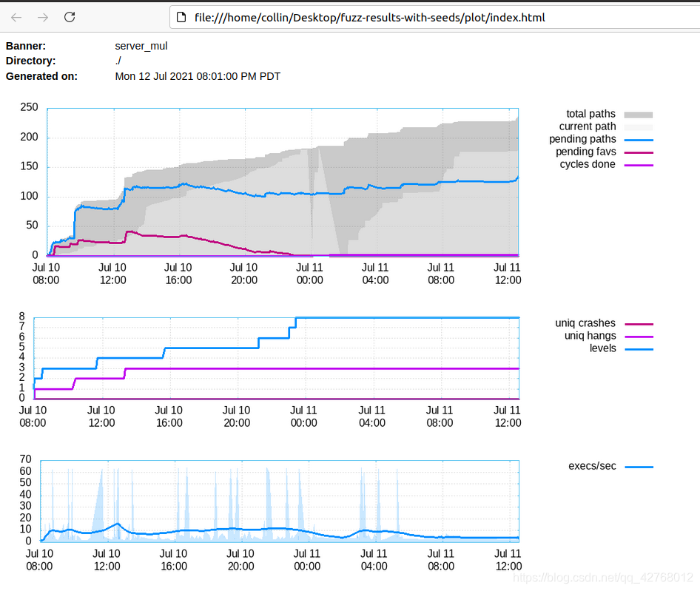This screenshot has width=700, height=591.
Task: Click 'Jul 11 08:00' axis label on execs chart
Action: coord(440,560)
